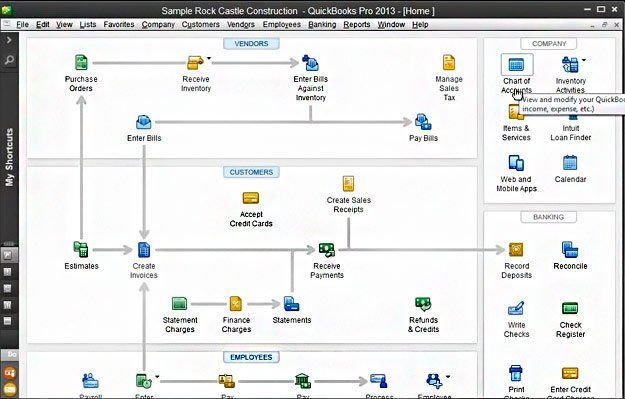Screen dimensions: 625x399
Task: Open the Reconcile icon
Action: click(x=570, y=250)
